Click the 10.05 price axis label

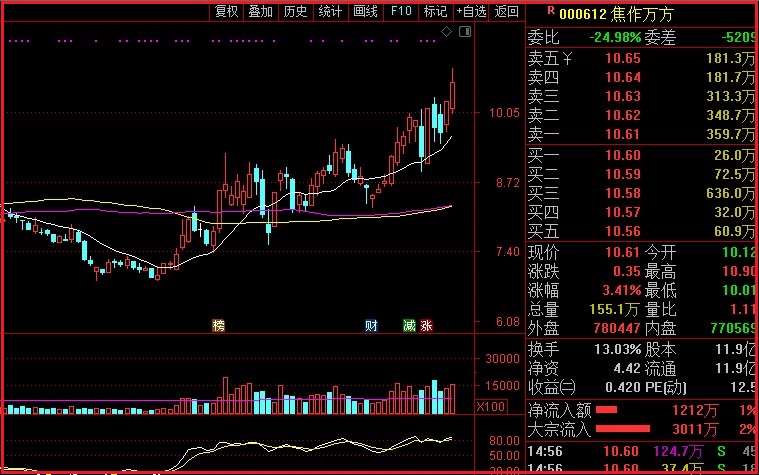(x=504, y=113)
